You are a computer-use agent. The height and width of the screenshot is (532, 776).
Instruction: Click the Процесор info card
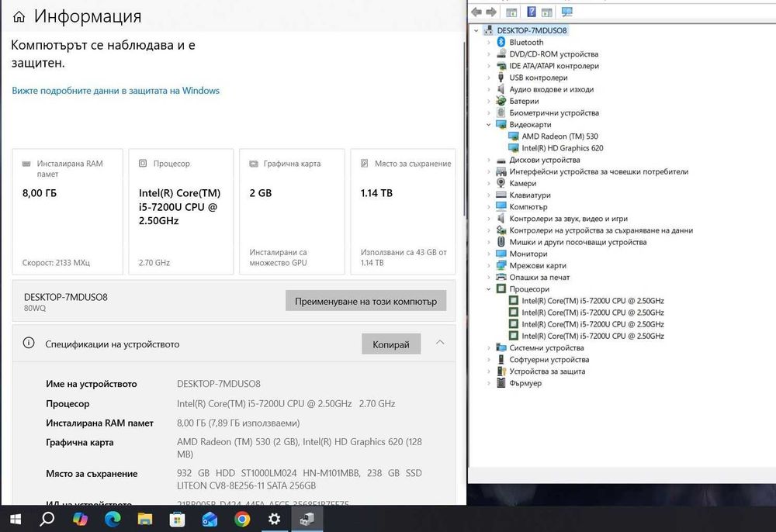181,212
